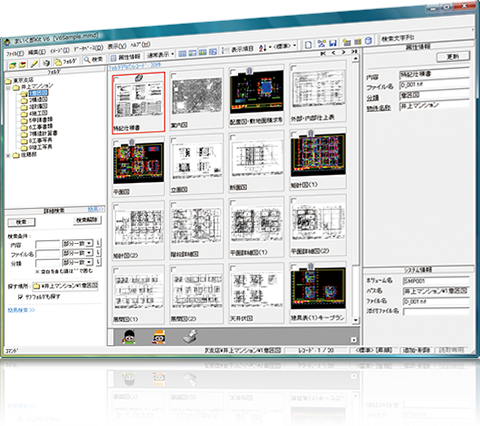Viewport: 480px width, 426px height.
Task: Open the イメージ(I) menu
Action: tap(60, 51)
